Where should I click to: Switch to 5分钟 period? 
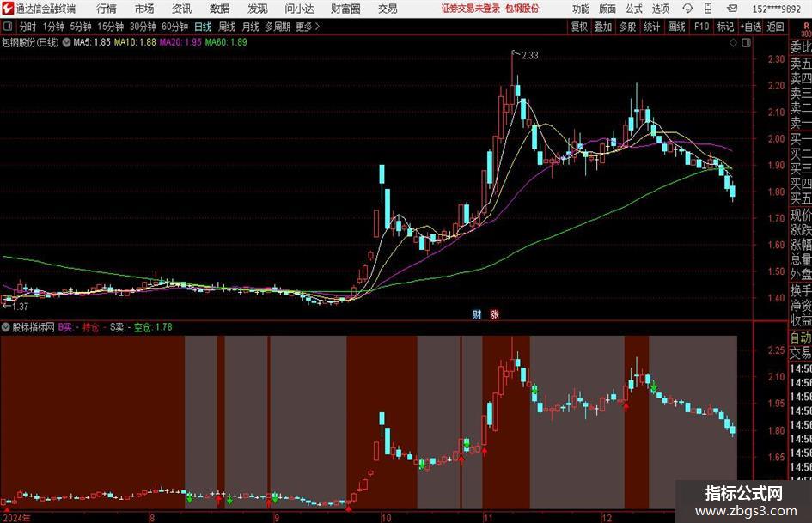click(81, 27)
